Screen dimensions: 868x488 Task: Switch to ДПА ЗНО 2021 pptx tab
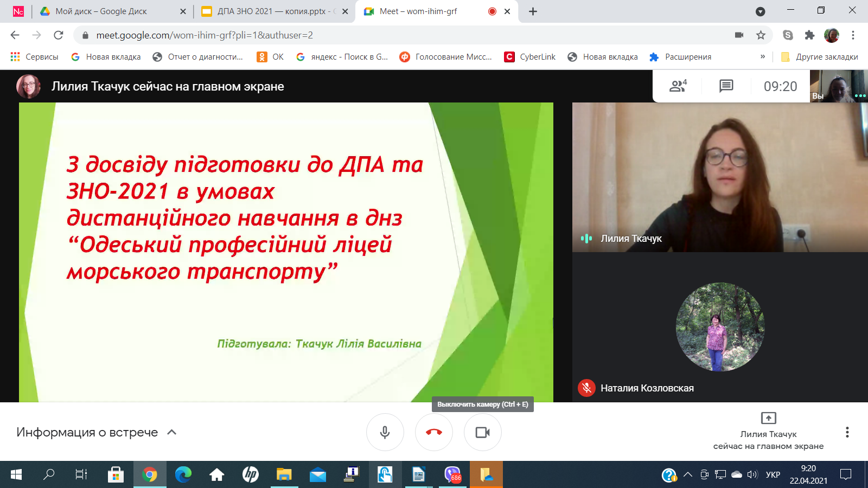(271, 11)
